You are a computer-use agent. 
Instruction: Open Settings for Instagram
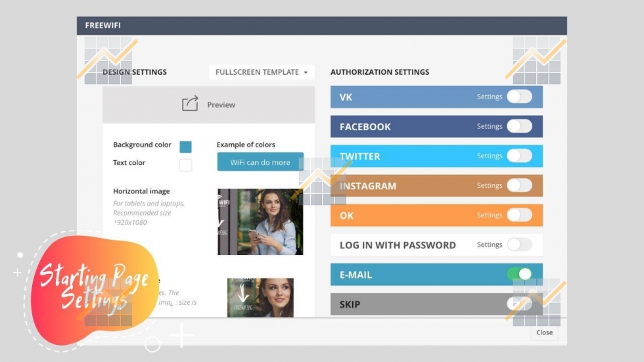tap(489, 185)
